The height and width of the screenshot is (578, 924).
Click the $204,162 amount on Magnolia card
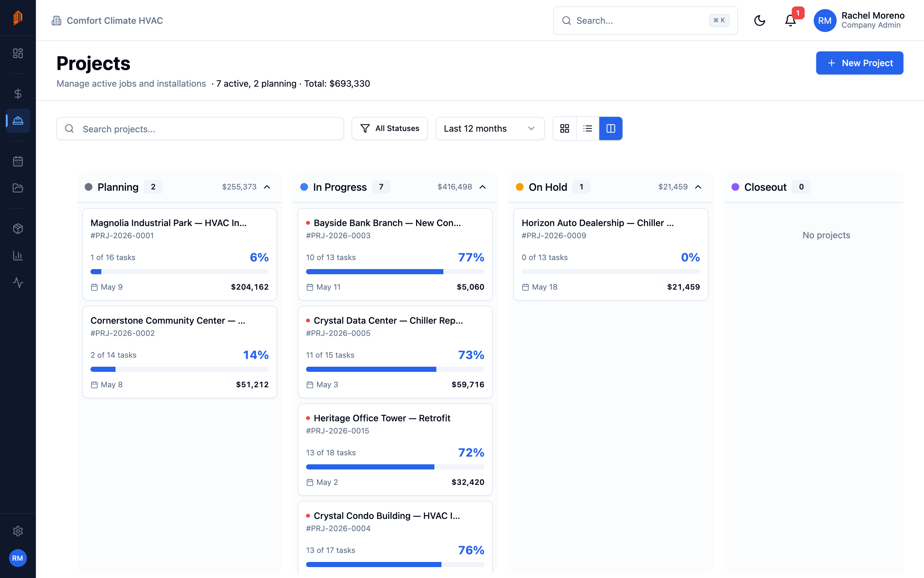[x=250, y=287]
